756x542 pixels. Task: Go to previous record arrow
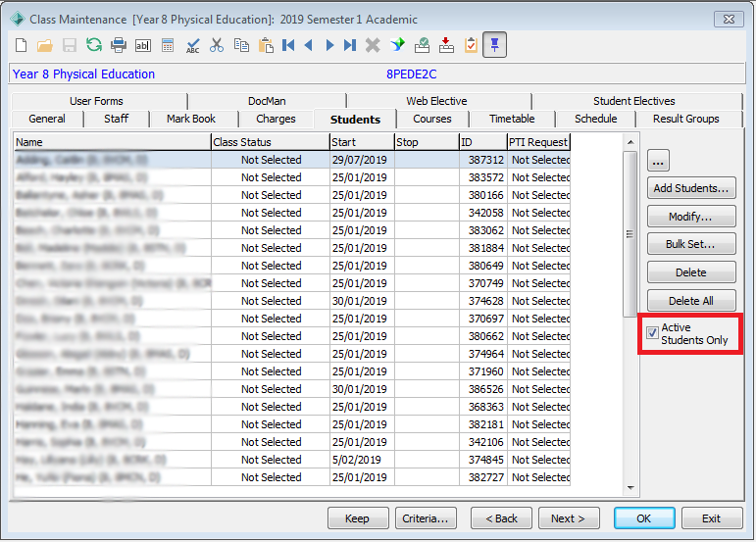[309, 45]
